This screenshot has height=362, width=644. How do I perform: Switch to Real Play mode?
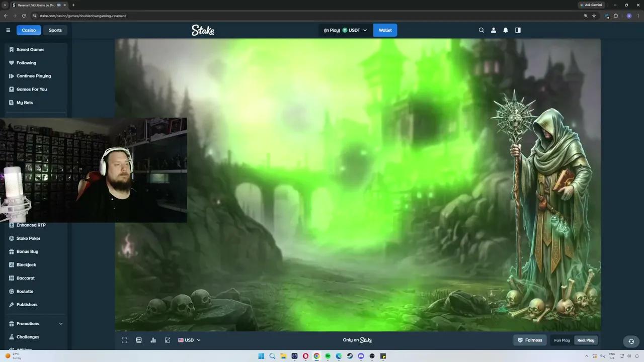586,340
